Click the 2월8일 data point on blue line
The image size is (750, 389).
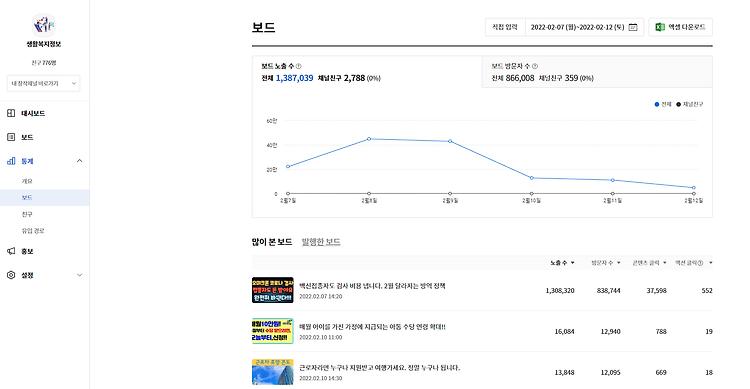point(369,139)
